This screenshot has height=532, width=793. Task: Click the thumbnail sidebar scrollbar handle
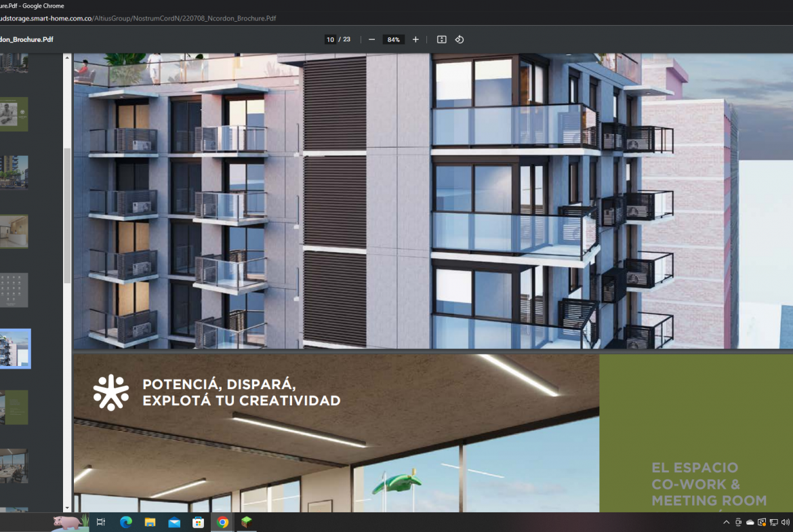click(x=67, y=216)
